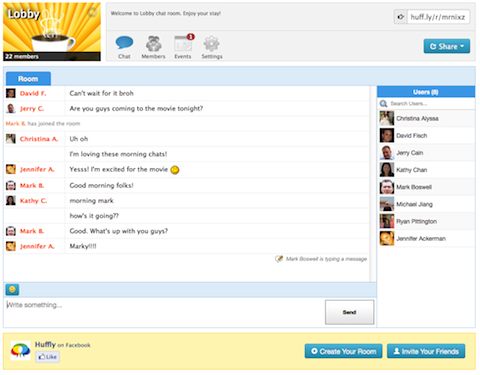Open the Chat speech bubble icon

coord(124,43)
